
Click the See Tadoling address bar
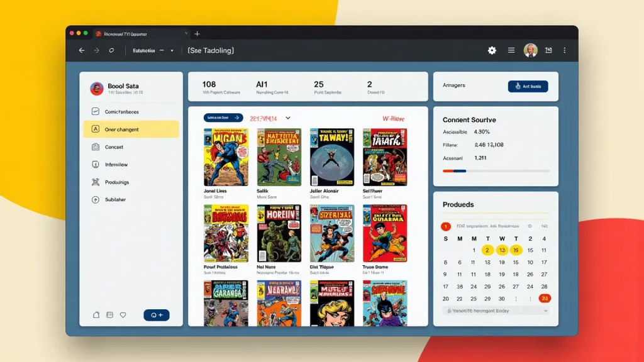click(x=211, y=50)
